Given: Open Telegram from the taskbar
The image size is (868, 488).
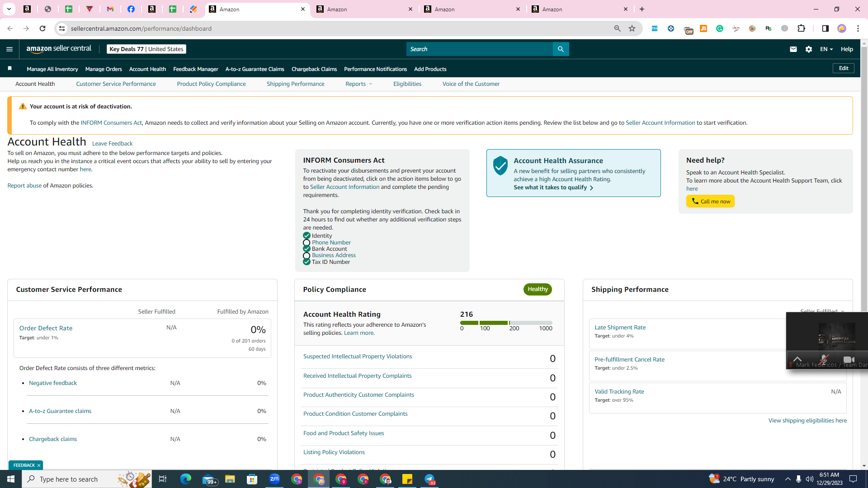Looking at the screenshot, I should (x=429, y=479).
